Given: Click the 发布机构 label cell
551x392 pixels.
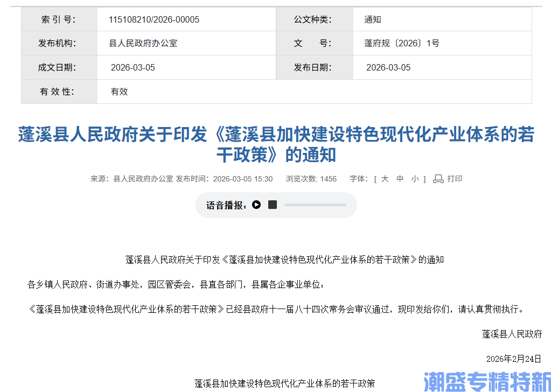Looking at the screenshot, I should pos(59,43).
